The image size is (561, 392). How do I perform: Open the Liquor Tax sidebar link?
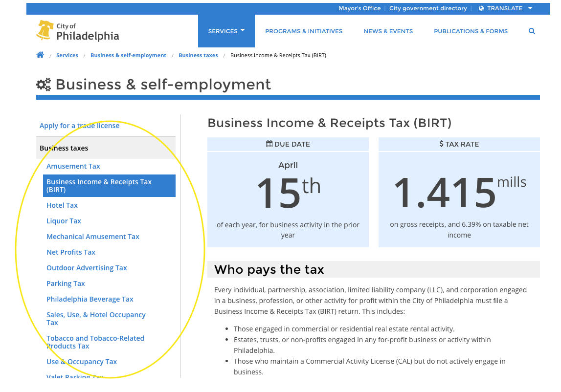[64, 221]
